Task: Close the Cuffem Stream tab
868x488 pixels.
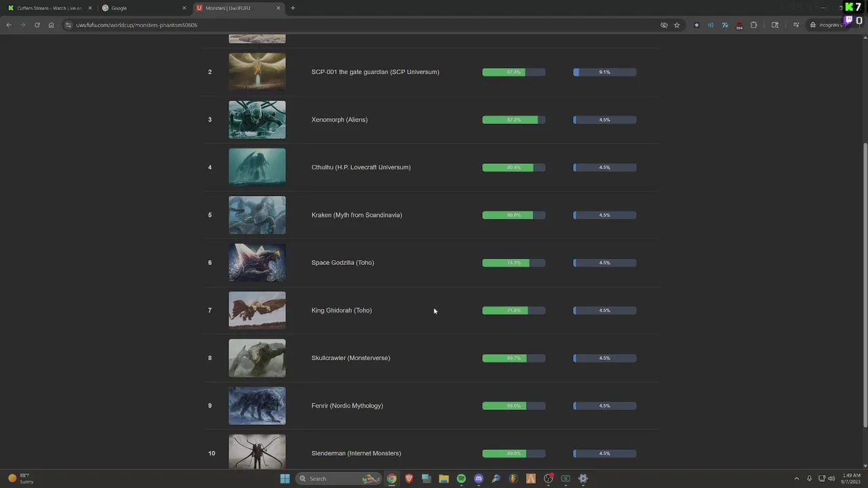Action: pos(90,8)
